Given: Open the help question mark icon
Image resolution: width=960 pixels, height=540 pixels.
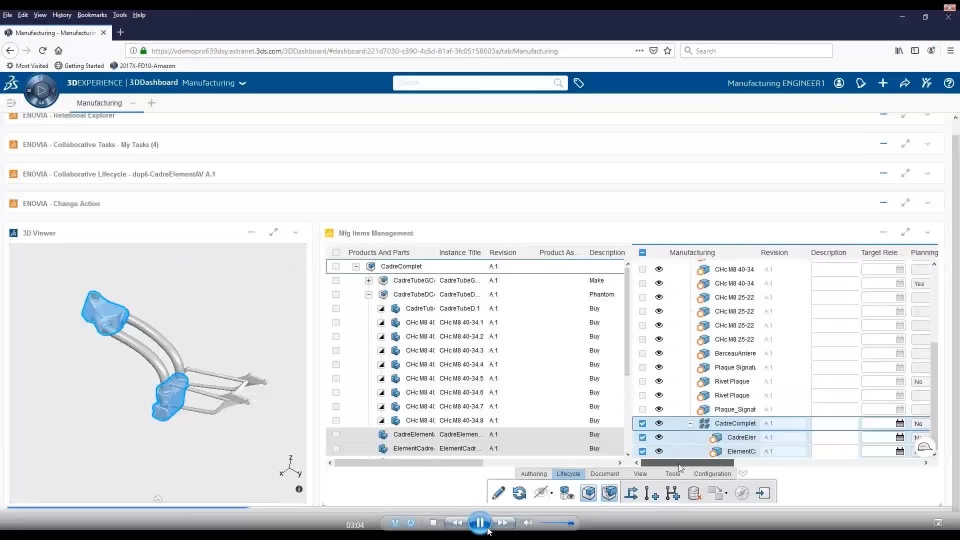Looking at the screenshot, I should click(948, 83).
